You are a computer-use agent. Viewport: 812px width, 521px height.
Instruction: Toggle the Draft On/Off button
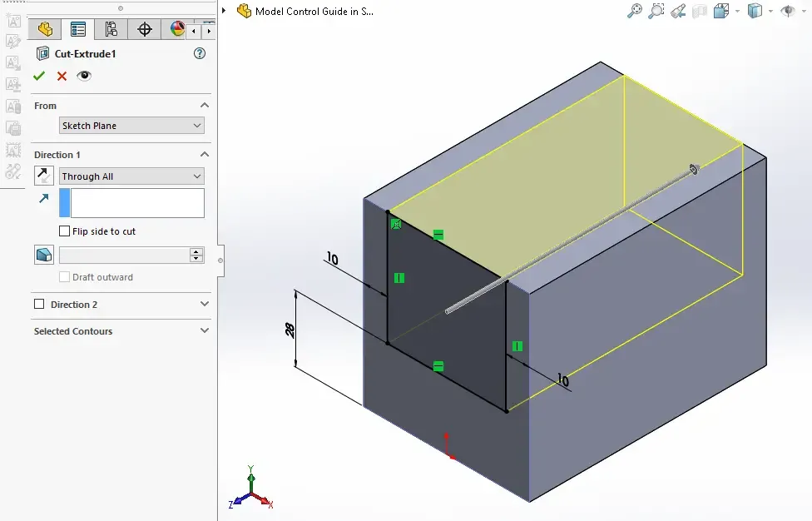[x=44, y=255]
